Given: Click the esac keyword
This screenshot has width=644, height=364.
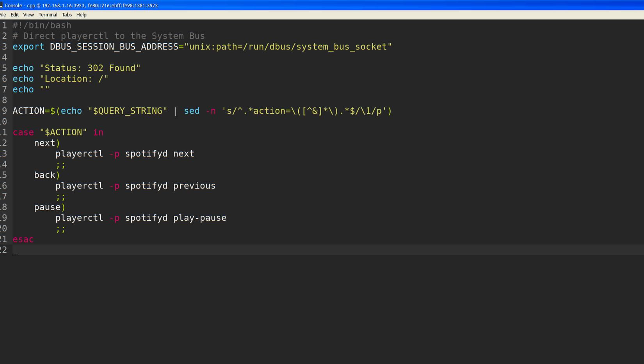Looking at the screenshot, I should coord(23,240).
